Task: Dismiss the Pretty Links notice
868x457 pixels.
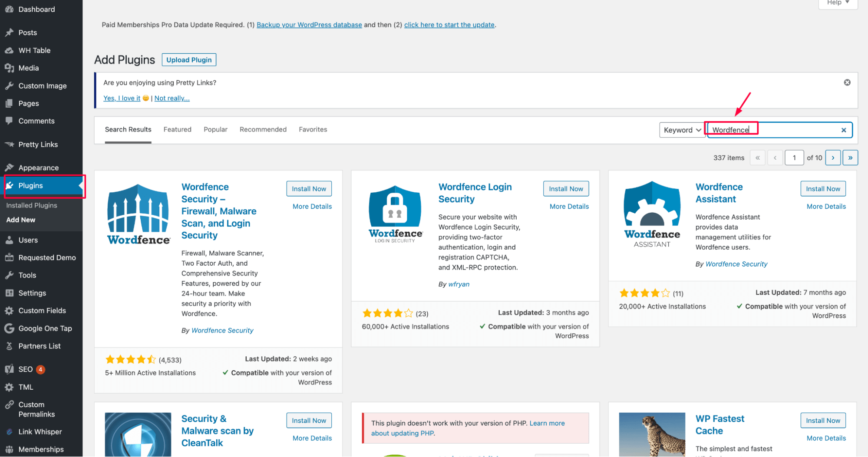Action: (847, 82)
